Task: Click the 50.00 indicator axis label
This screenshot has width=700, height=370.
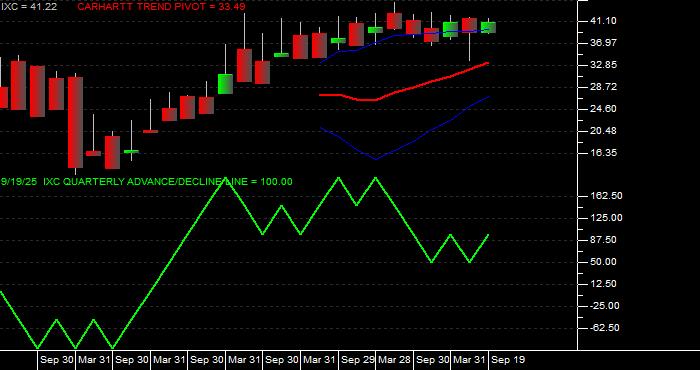Action: tap(592, 262)
